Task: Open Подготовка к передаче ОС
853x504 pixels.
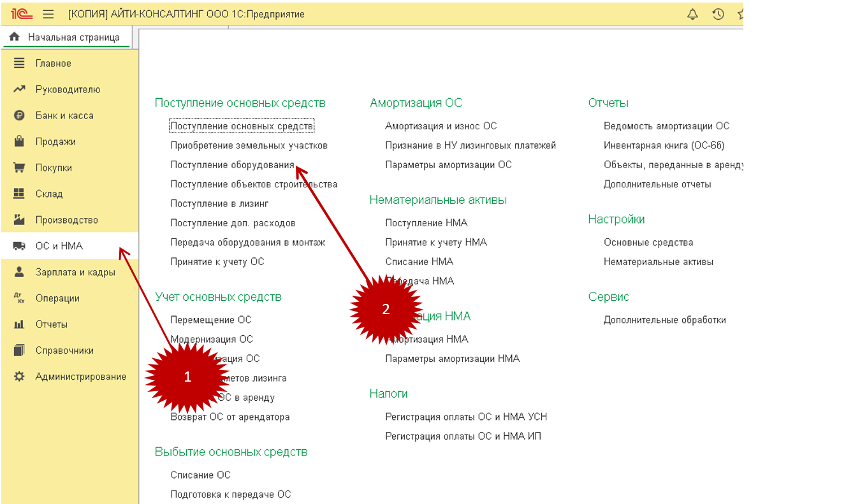Action: pyautogui.click(x=231, y=494)
